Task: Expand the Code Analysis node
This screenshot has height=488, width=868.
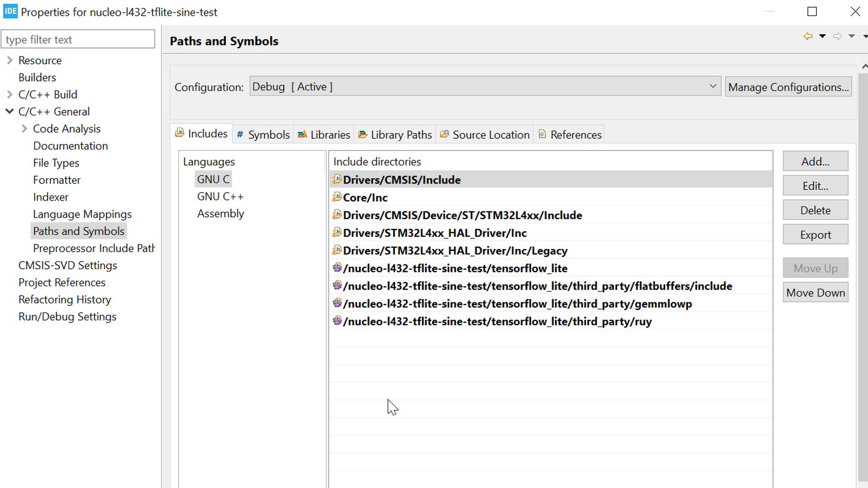Action: (24, 129)
